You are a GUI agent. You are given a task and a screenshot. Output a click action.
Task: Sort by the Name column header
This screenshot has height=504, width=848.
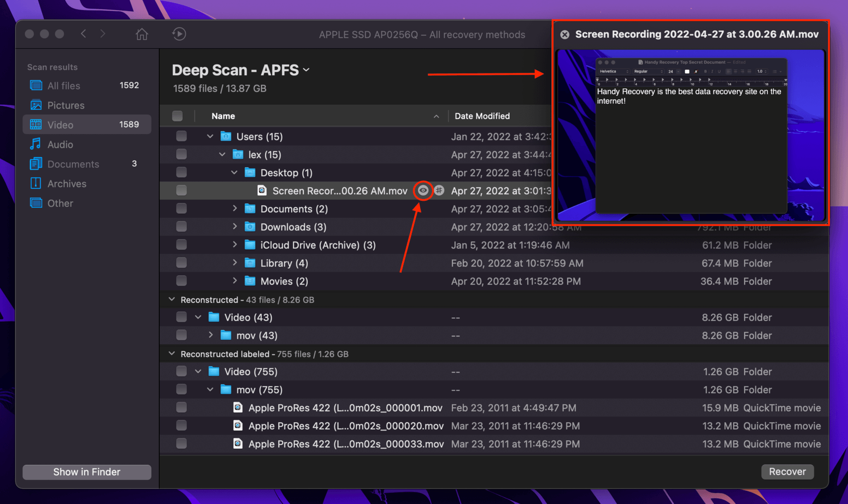pos(223,116)
